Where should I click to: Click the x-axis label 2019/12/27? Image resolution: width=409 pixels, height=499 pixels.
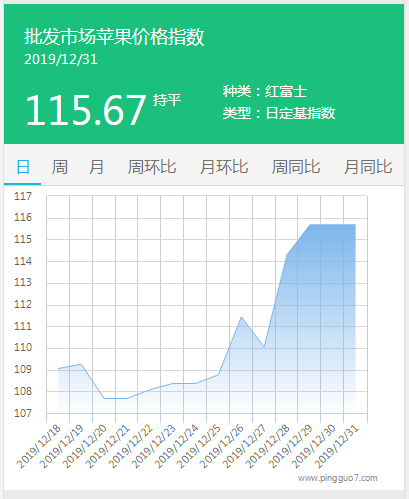tap(245, 447)
